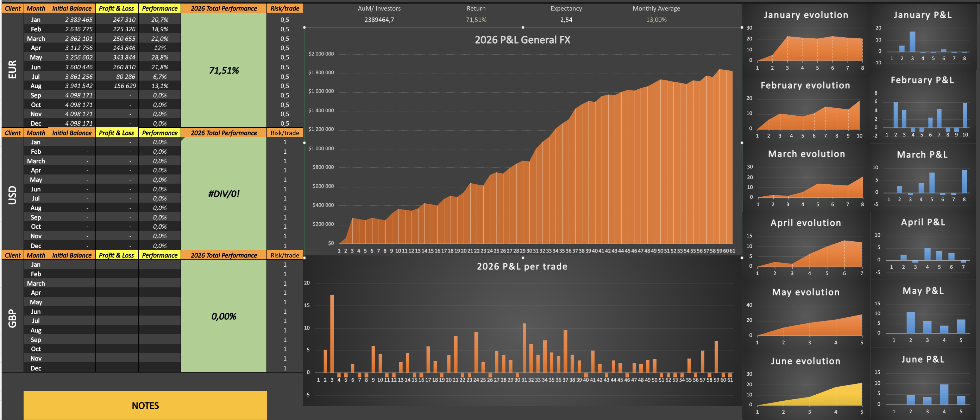This screenshot has height=420, width=980.
Task: Select the $2 000 000 axis label
Action: [321, 53]
